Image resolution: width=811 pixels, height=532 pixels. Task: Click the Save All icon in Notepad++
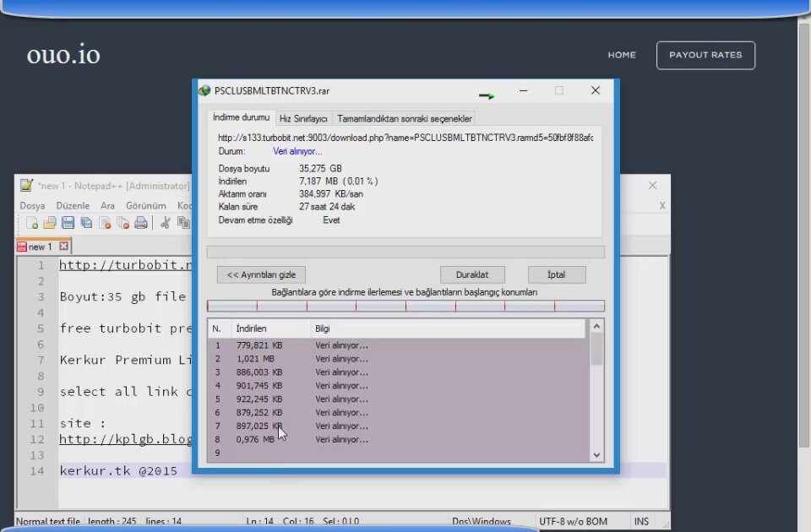(x=86, y=223)
